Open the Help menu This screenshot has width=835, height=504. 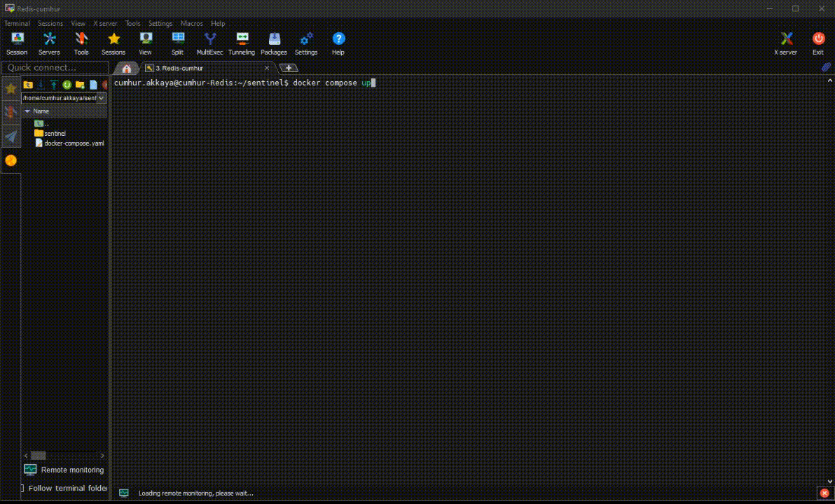coord(218,23)
